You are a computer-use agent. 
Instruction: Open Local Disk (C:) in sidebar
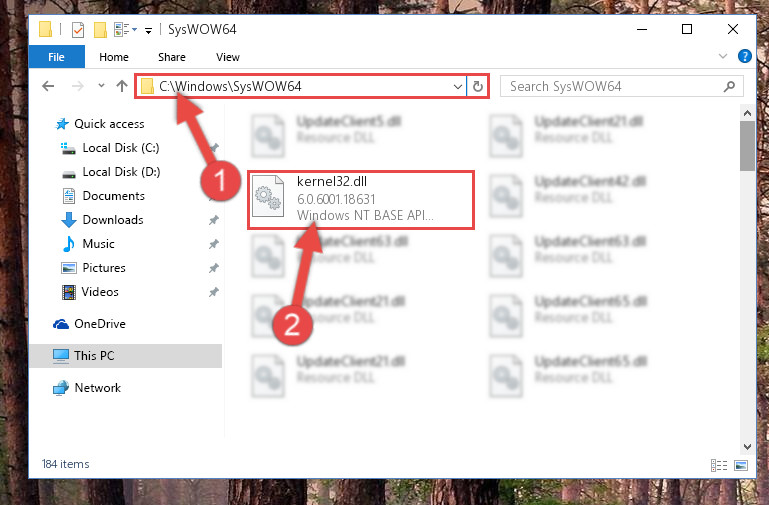coord(121,148)
